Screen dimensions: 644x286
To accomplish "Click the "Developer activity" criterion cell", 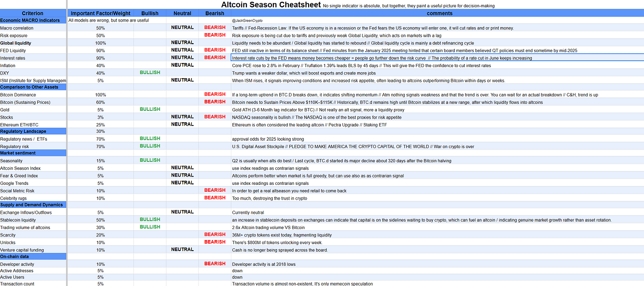I will tap(33, 264).
